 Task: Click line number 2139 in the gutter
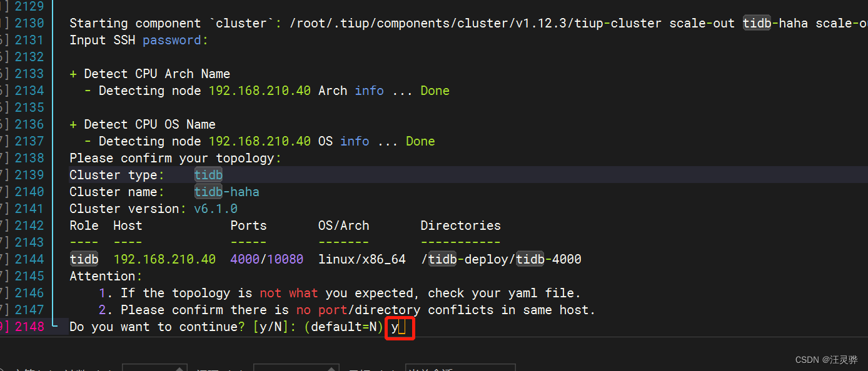tap(28, 174)
